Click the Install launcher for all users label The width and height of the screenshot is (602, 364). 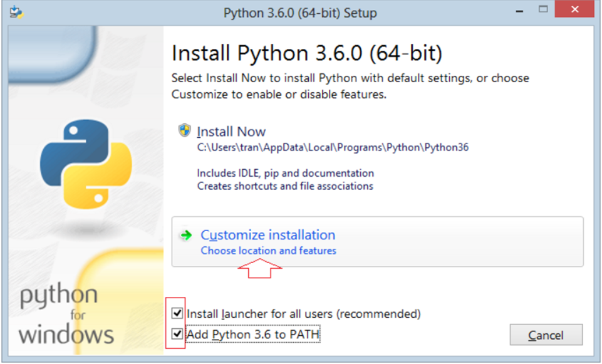[304, 314]
